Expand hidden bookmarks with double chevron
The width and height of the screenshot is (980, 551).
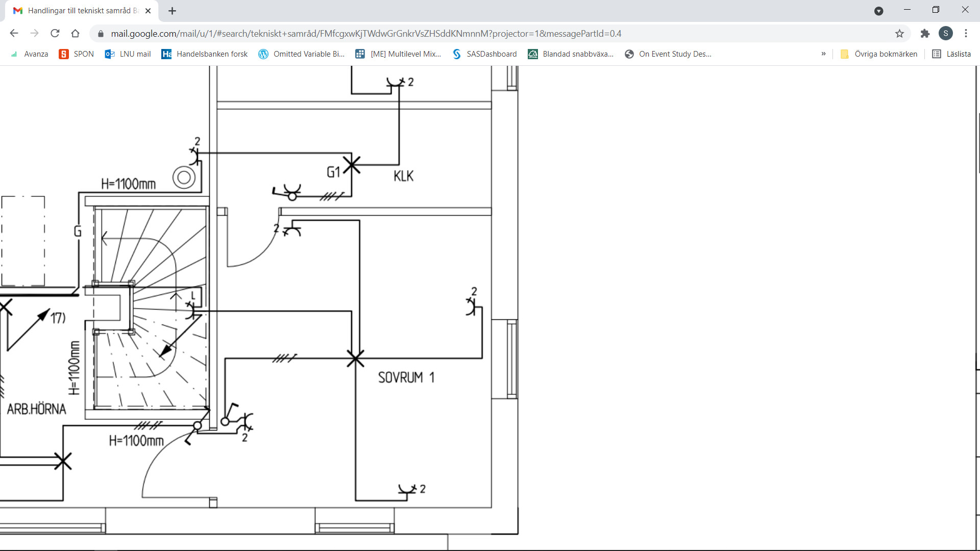823,54
